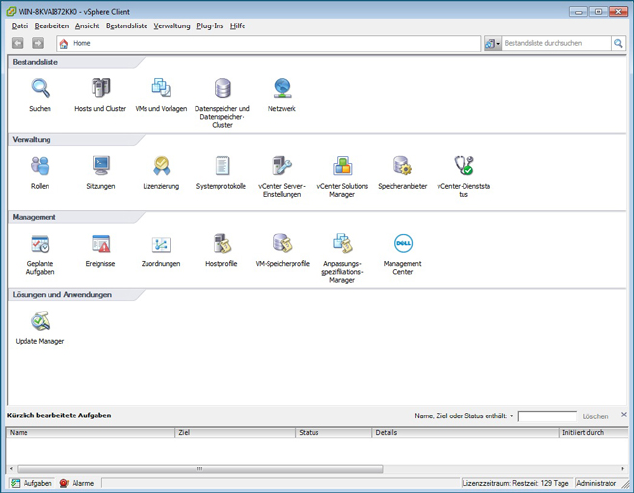Open the Bearbeiten menu
The height and width of the screenshot is (493, 634).
52,26
